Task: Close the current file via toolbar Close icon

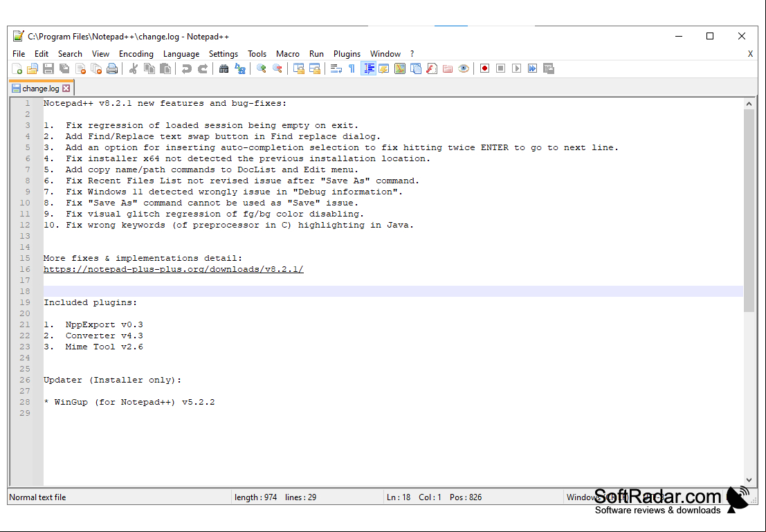Action: tap(80, 69)
